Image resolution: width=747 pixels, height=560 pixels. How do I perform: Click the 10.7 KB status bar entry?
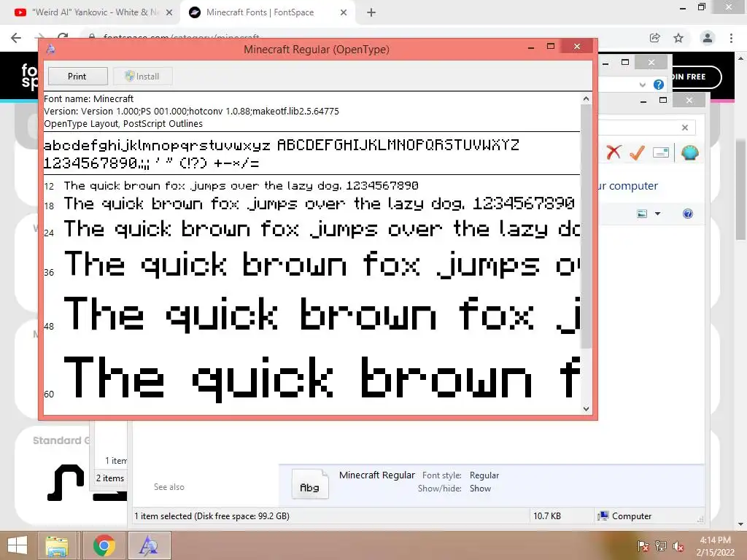pyautogui.click(x=547, y=516)
